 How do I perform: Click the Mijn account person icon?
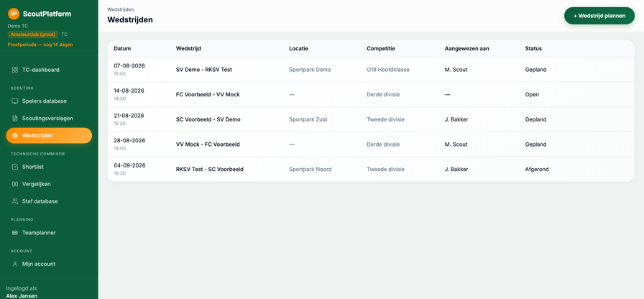pos(15,264)
